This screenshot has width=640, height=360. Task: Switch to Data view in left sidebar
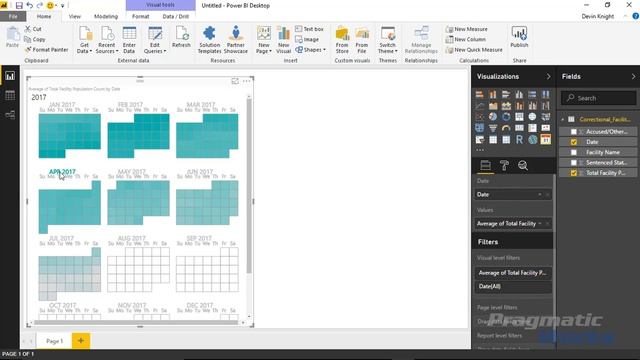point(10,96)
